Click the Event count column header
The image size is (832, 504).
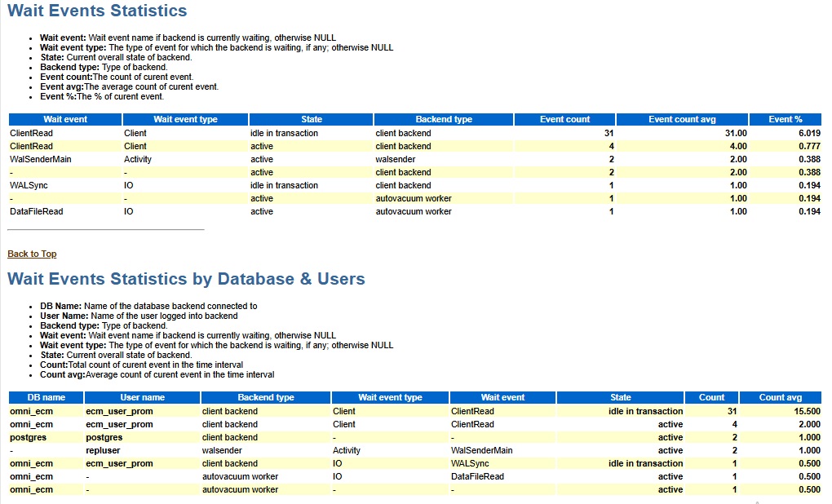point(564,119)
